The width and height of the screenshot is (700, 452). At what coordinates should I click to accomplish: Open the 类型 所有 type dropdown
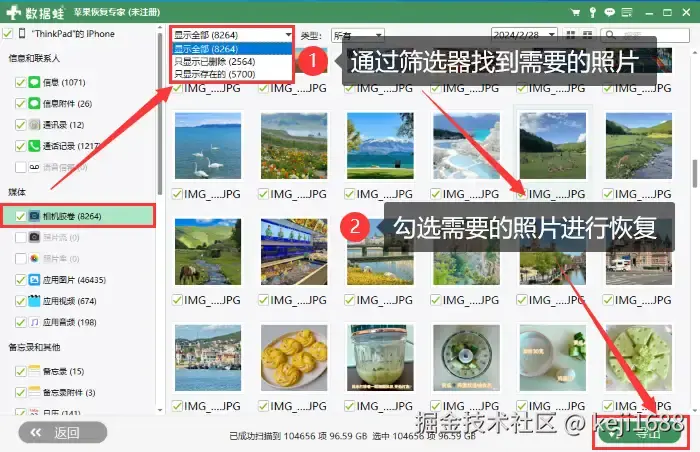click(x=358, y=35)
